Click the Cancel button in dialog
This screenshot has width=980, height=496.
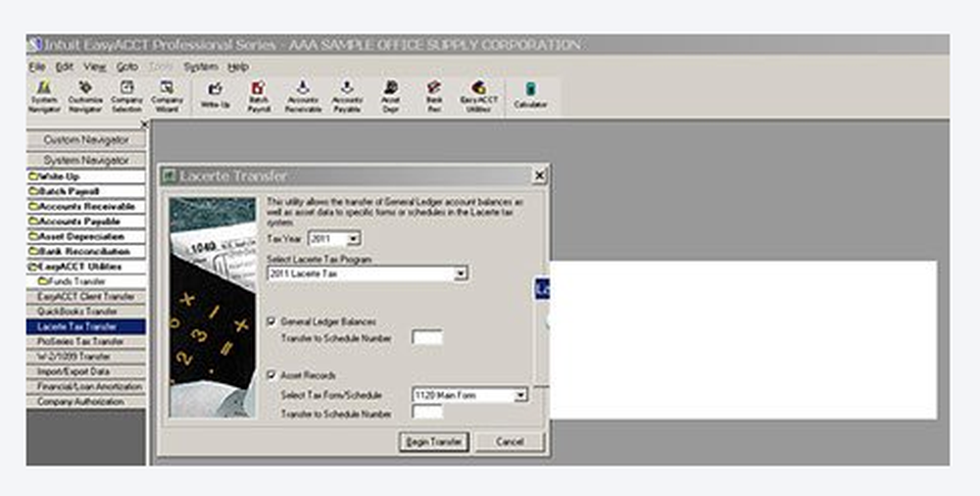point(510,441)
